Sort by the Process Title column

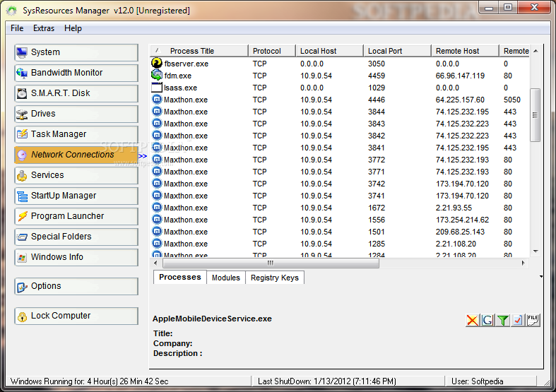pos(199,51)
